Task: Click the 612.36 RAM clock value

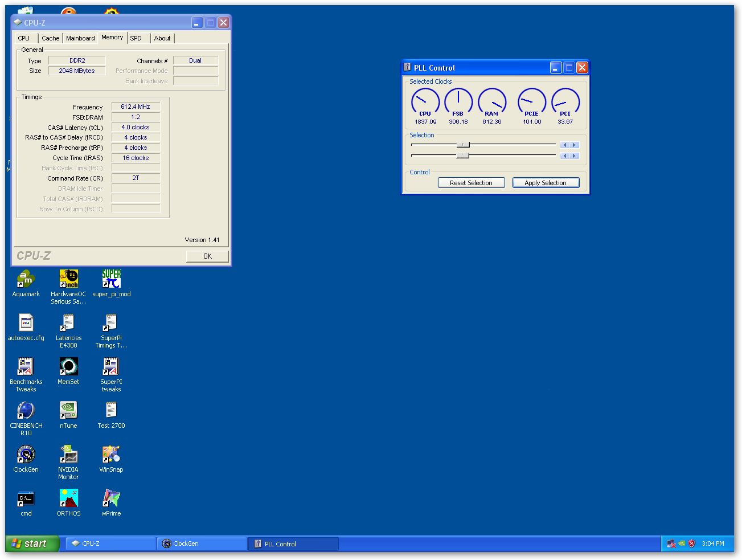Action: coord(492,122)
